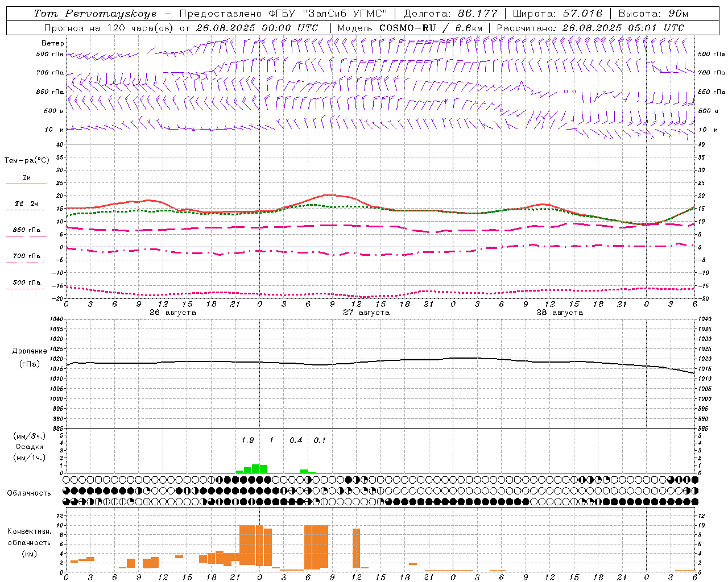Click the red 2м temperature legend line

[x=26, y=184]
